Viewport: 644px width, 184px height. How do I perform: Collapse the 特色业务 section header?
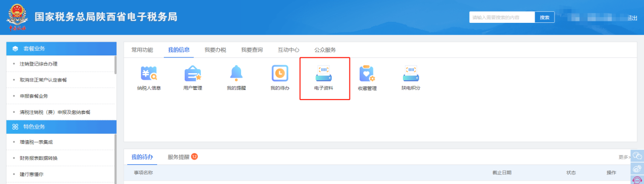coord(62,127)
